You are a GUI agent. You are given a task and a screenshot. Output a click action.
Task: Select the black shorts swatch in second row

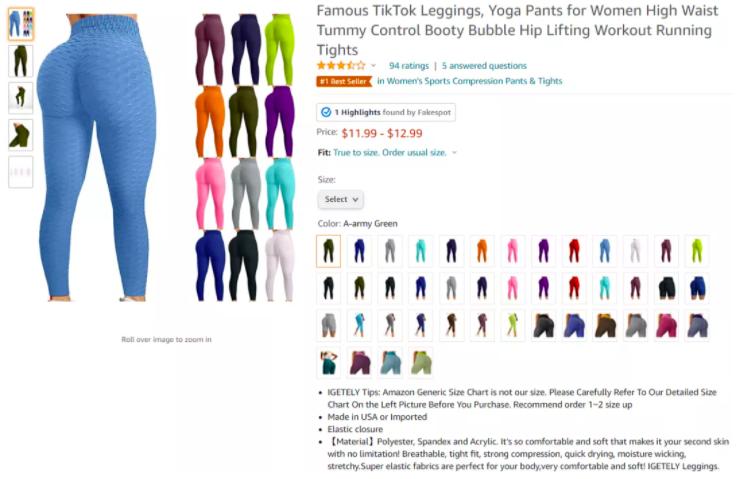coord(666,288)
